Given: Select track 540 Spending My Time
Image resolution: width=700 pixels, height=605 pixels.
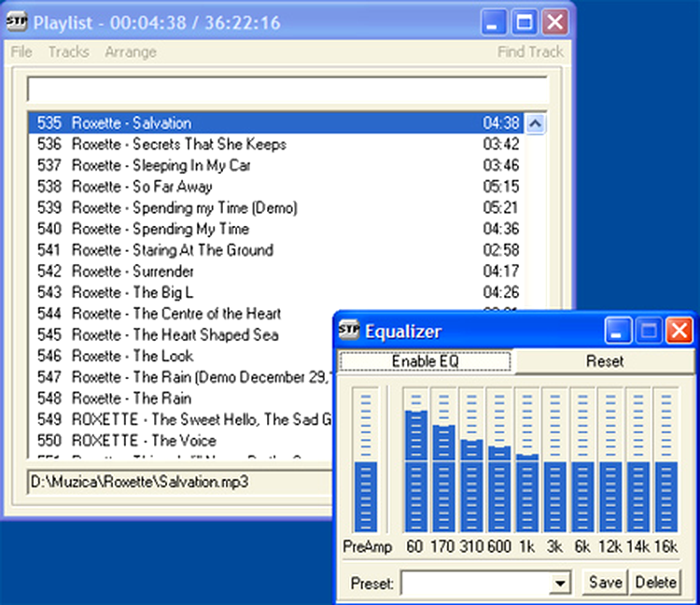Looking at the screenshot, I should pos(277,229).
